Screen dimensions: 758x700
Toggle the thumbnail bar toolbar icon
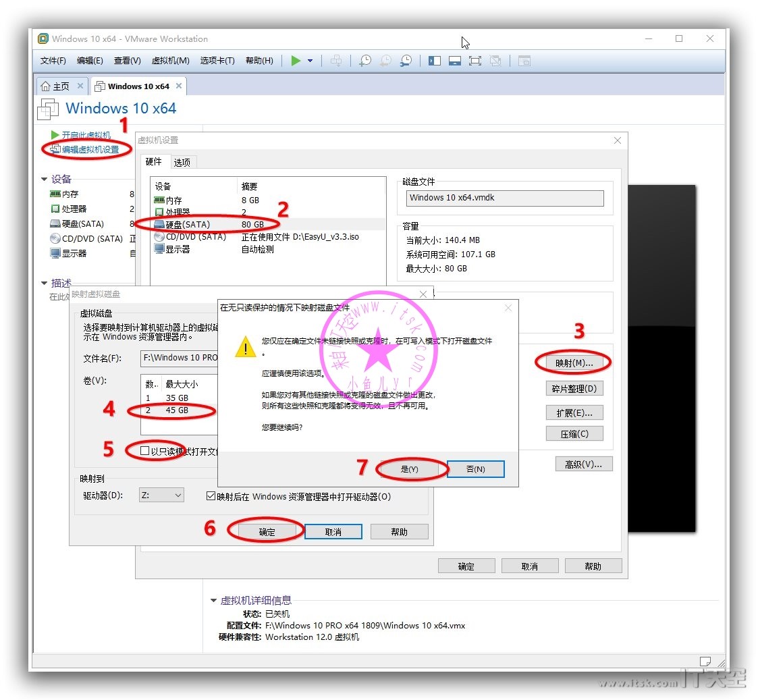coord(454,61)
